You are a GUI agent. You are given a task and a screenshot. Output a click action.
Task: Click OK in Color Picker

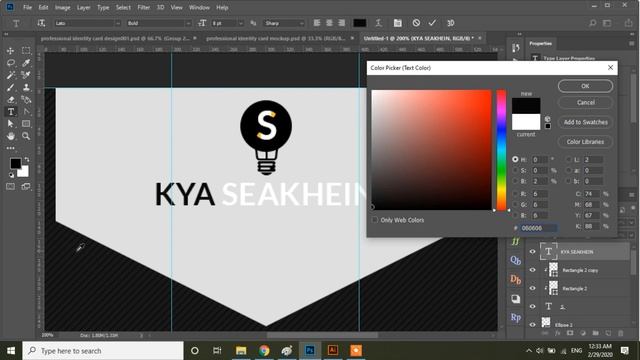point(585,86)
